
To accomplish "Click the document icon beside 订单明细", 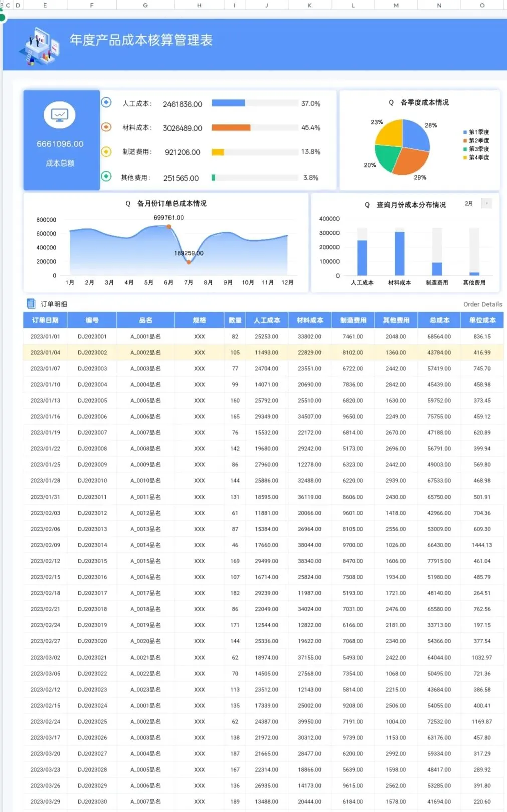I will pos(31,304).
